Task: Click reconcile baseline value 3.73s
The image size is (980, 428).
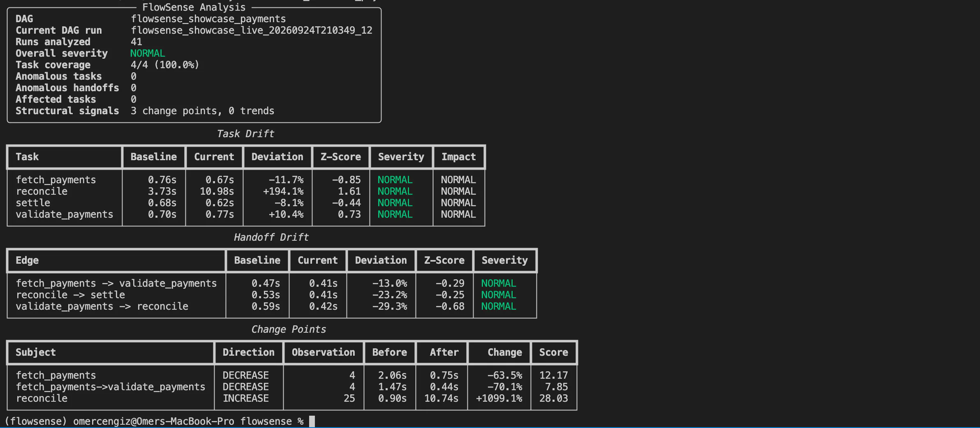Action: [162, 191]
